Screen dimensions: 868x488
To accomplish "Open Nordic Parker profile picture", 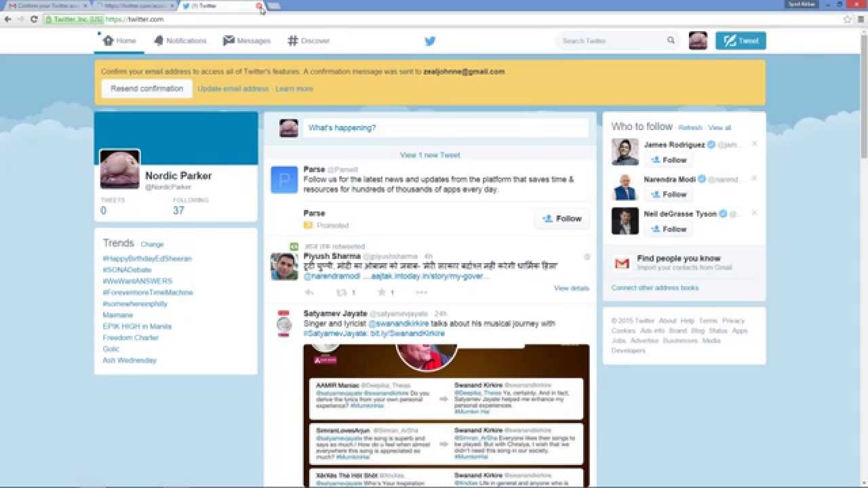I will pos(120,169).
